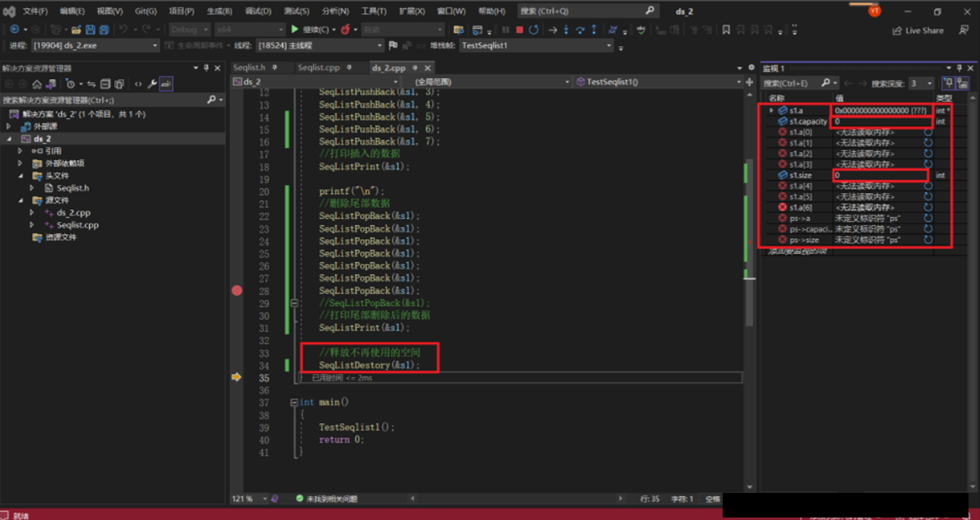
Task: Switch to the Seqlist.h tab
Action: [249, 67]
